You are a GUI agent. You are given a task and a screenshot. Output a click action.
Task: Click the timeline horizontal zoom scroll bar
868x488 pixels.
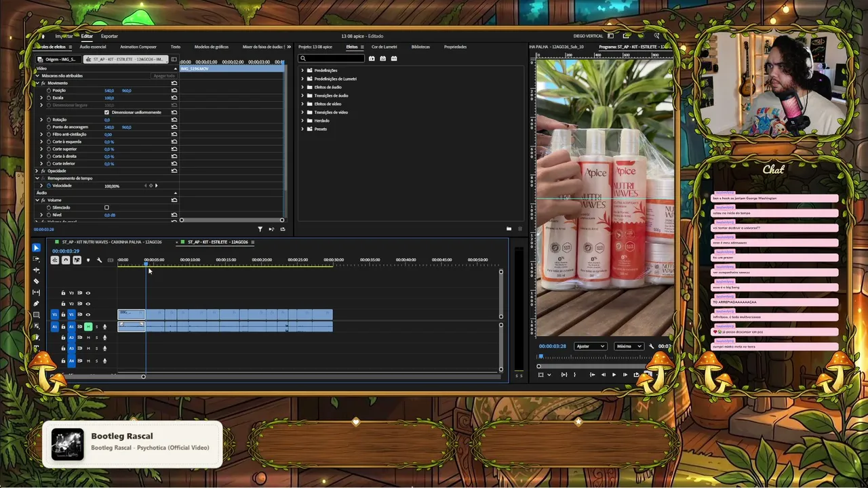point(96,376)
